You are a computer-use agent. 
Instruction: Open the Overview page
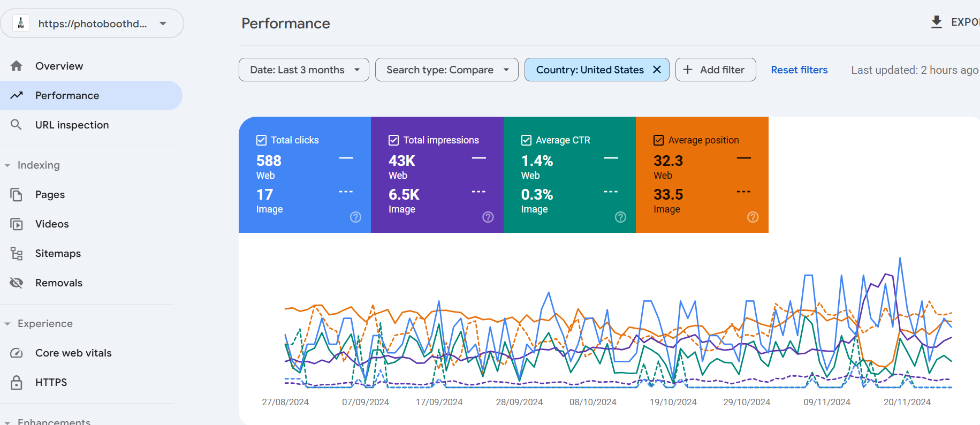point(91,66)
